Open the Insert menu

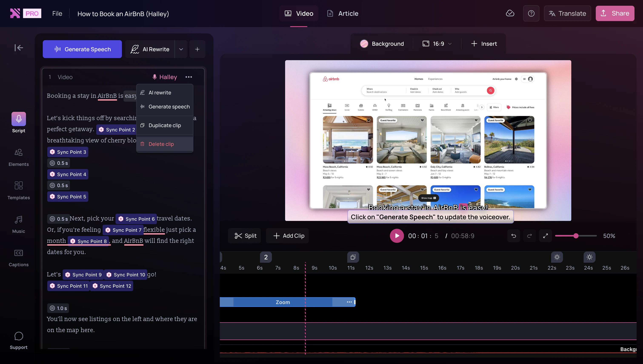pyautogui.click(x=484, y=44)
